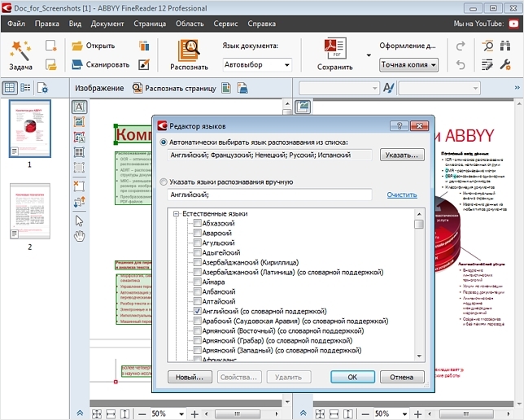
Task: Click the Очистить link
Action: click(402, 195)
